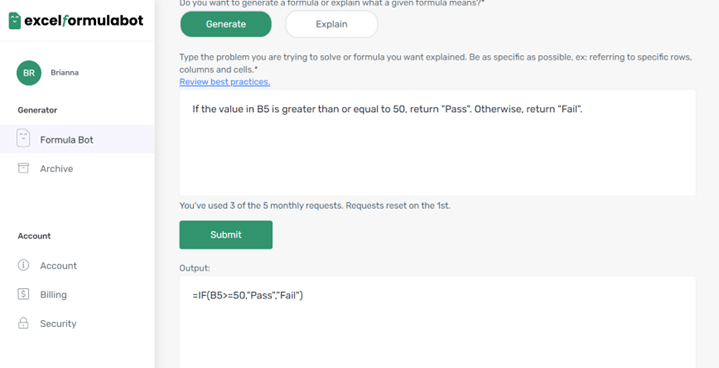Select the Formula Bot sidebar icon
Viewport: 719px width, 368px height.
point(23,138)
